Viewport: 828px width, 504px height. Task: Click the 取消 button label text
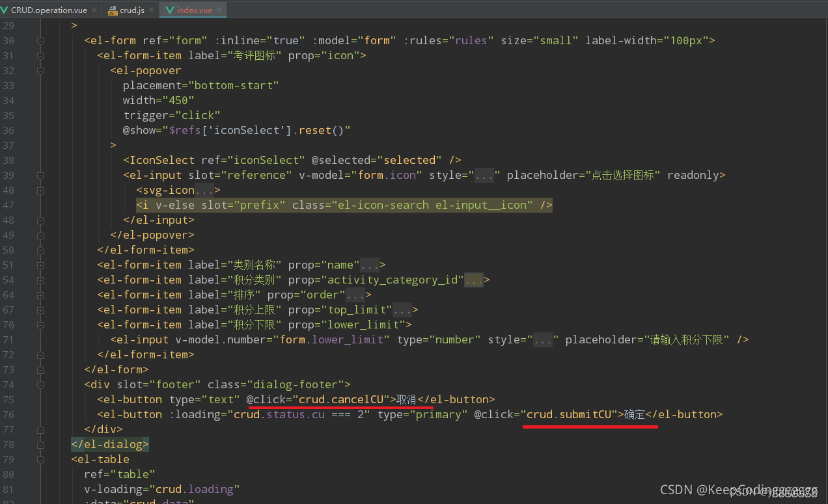(x=406, y=399)
